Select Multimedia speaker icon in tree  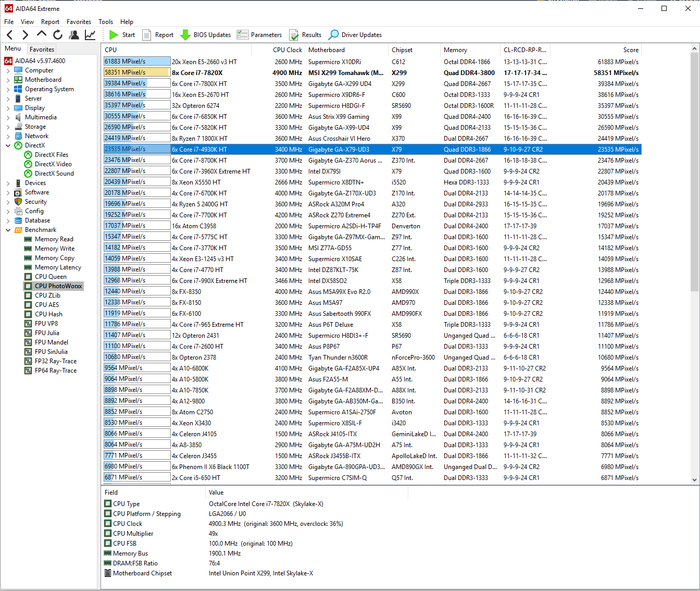18,117
